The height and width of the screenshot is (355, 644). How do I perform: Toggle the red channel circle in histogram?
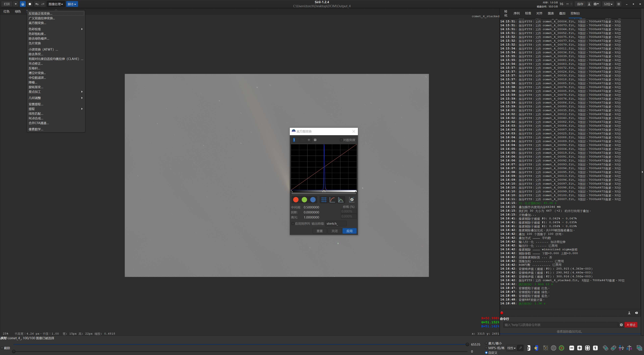[x=296, y=199]
